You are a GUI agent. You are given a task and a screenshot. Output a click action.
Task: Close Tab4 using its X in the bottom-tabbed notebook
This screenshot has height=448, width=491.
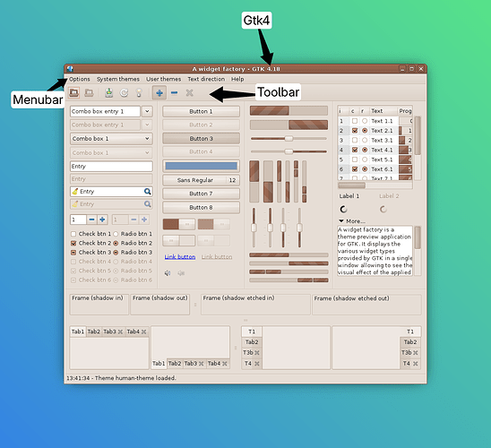click(x=225, y=364)
